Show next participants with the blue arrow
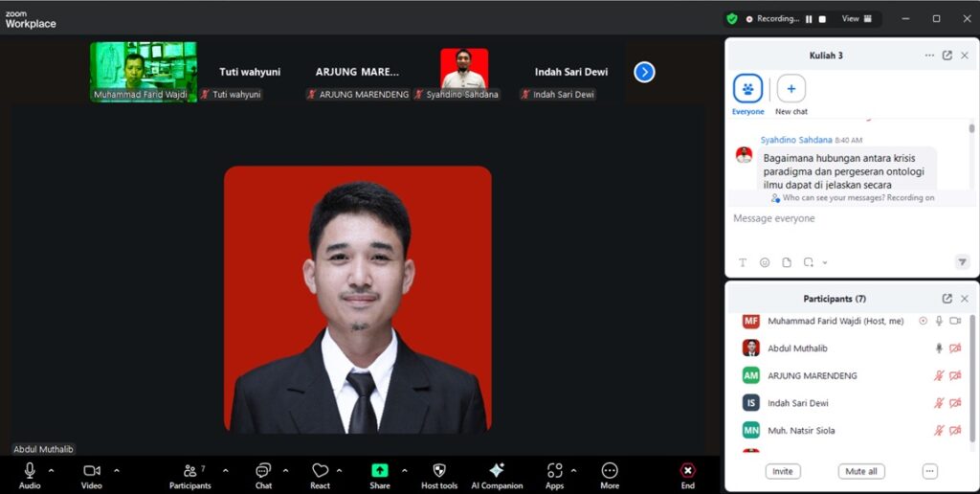 pos(644,73)
